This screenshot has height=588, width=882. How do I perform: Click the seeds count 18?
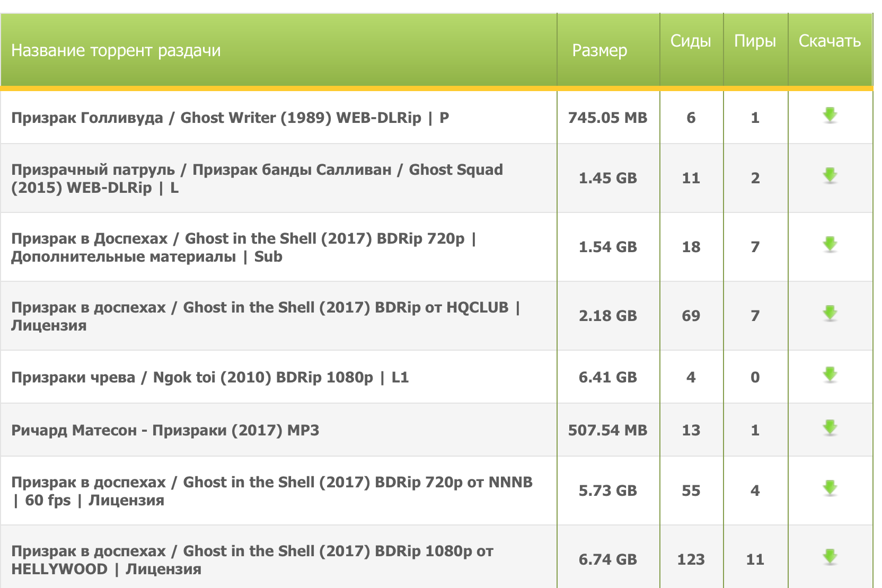691,247
